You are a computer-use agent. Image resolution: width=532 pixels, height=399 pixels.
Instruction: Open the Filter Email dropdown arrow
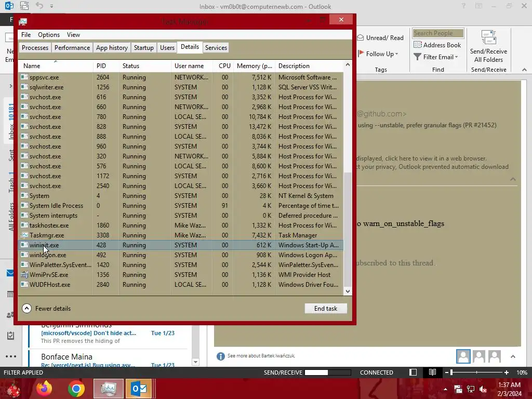(x=456, y=57)
